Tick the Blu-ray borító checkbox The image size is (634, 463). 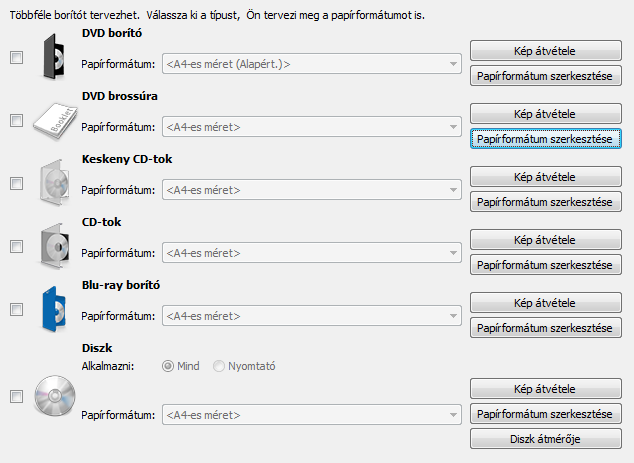pyautogui.click(x=17, y=310)
